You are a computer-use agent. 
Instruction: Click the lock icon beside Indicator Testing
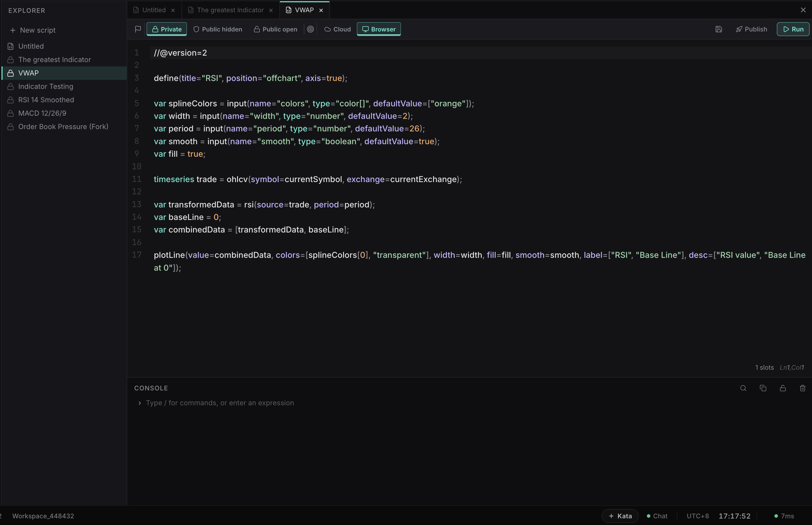click(x=10, y=87)
